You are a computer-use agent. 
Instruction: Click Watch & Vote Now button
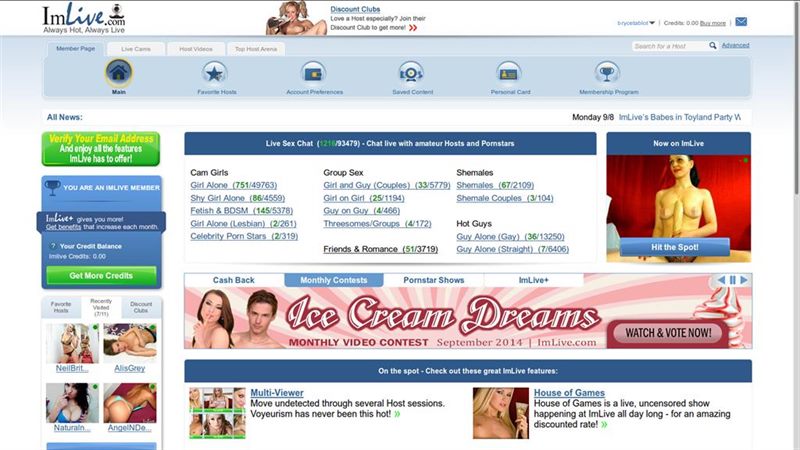(x=668, y=333)
